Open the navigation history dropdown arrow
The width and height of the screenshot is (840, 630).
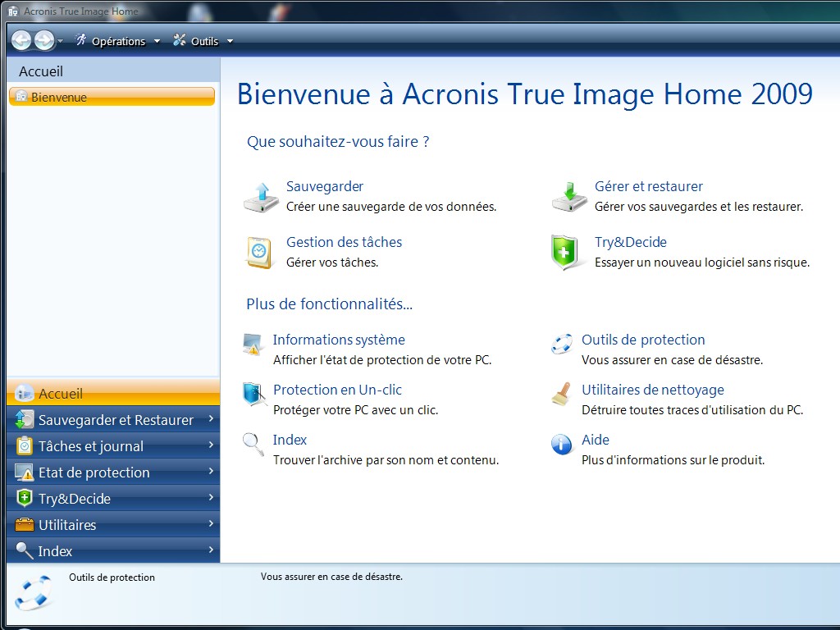(60, 41)
